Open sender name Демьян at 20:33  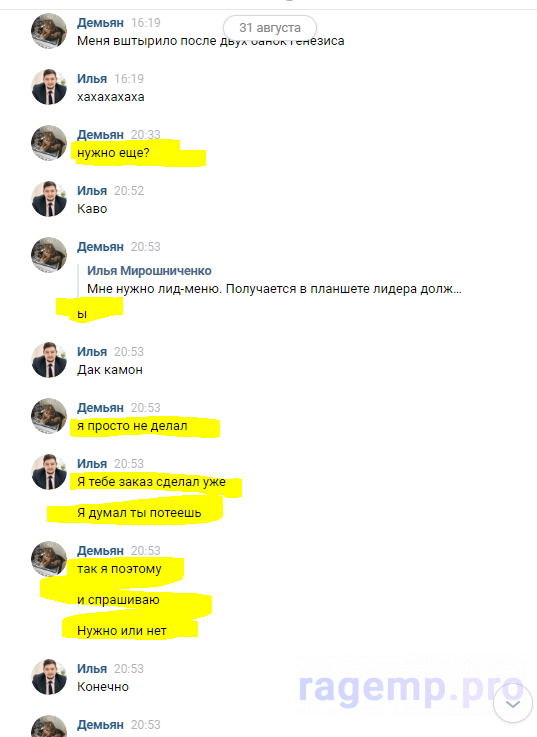coord(100,134)
